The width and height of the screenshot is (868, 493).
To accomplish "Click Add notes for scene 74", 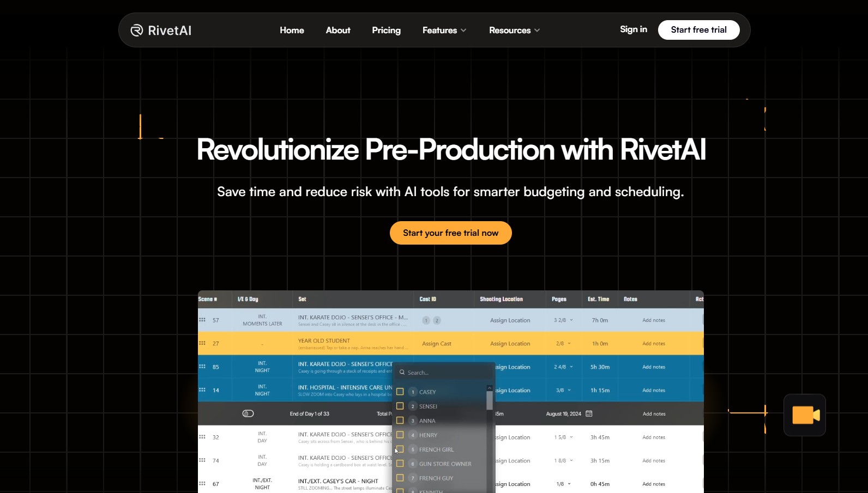I will [x=654, y=461].
